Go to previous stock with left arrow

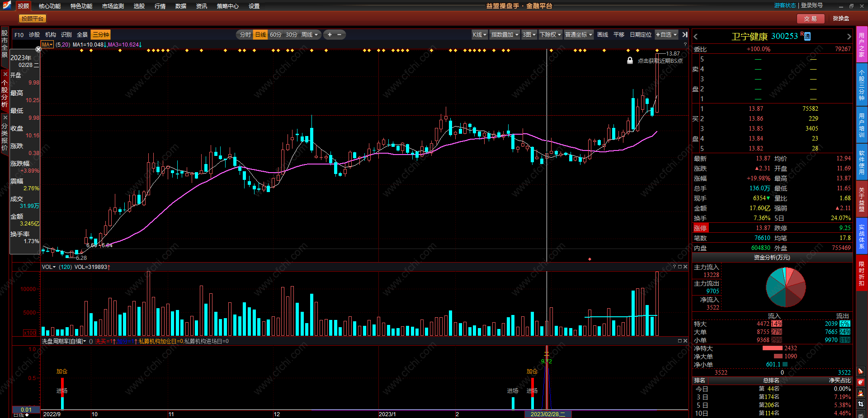[696, 37]
